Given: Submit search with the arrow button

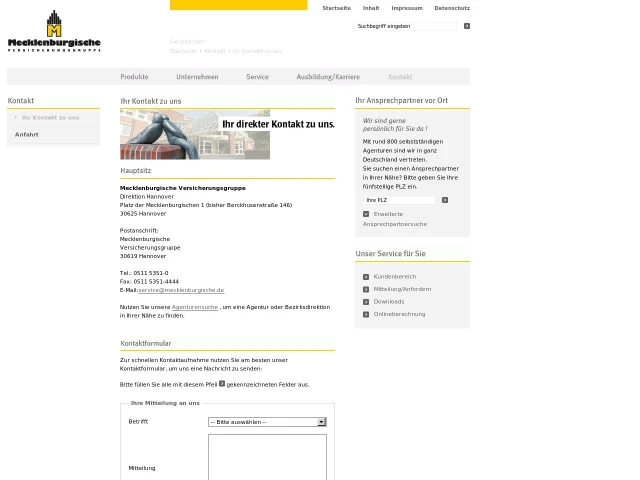Looking at the screenshot, I should point(466,26).
